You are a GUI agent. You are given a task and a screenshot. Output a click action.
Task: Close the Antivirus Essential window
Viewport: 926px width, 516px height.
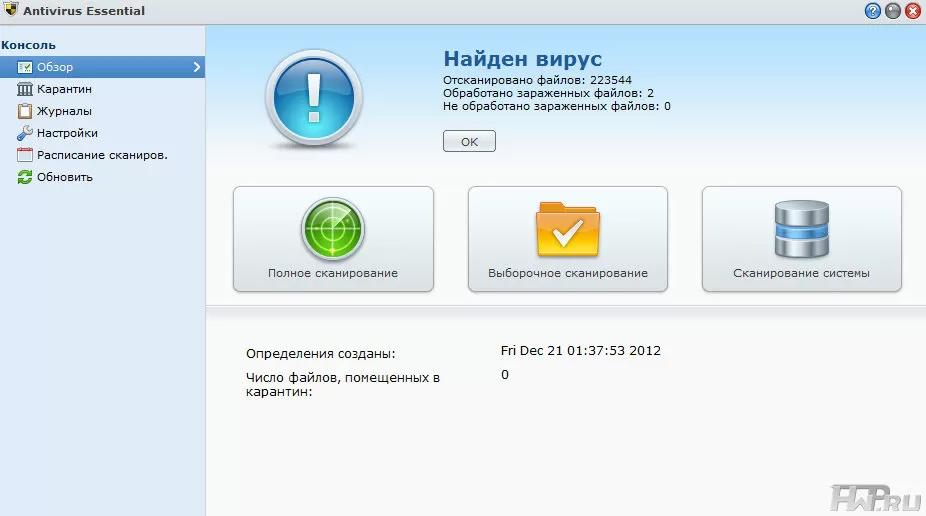[x=912, y=11]
